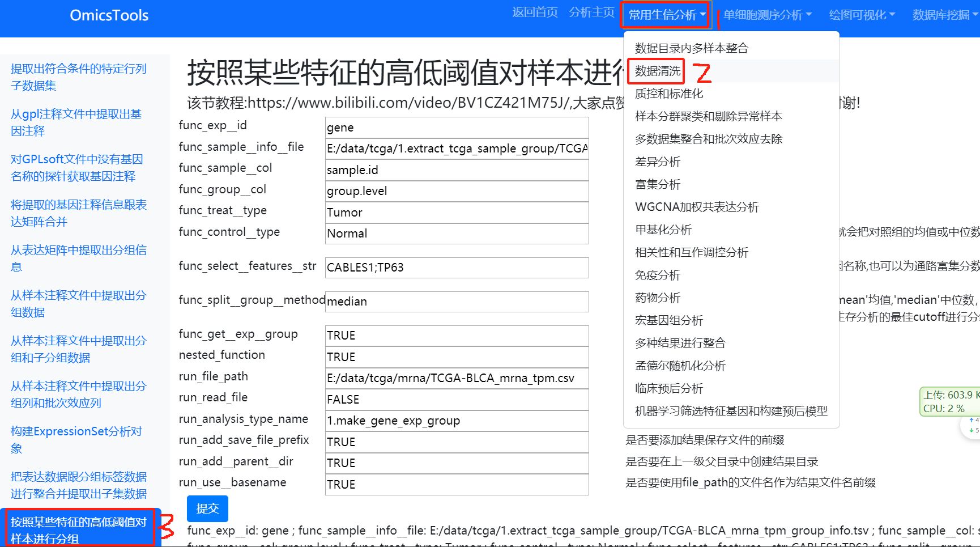The width and height of the screenshot is (980, 547).
Task: Open 孟德尔随机化分析 entry
Action: [731, 366]
